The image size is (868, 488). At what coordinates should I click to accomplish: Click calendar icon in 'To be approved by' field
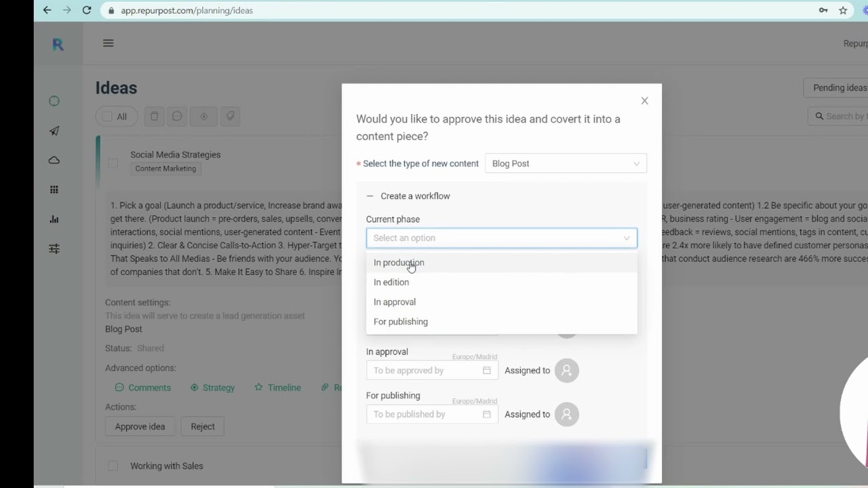pos(486,371)
